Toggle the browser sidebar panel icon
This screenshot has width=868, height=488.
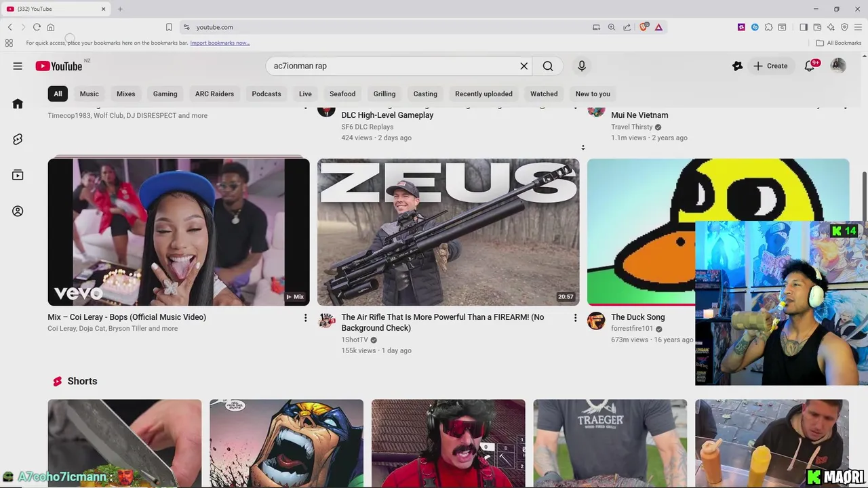tap(804, 27)
